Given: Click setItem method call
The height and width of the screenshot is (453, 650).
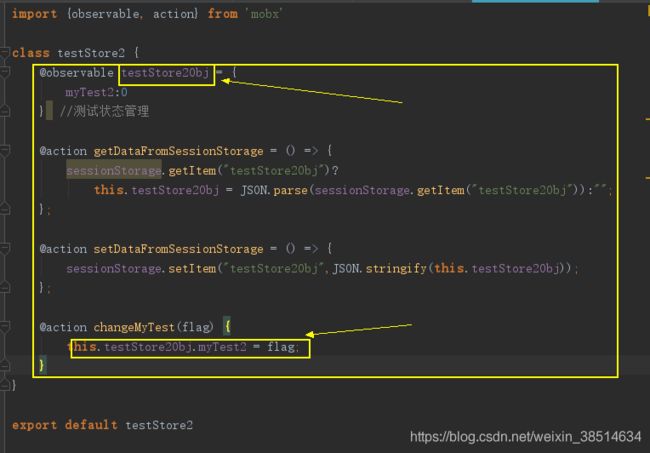Looking at the screenshot, I should click(x=192, y=269).
